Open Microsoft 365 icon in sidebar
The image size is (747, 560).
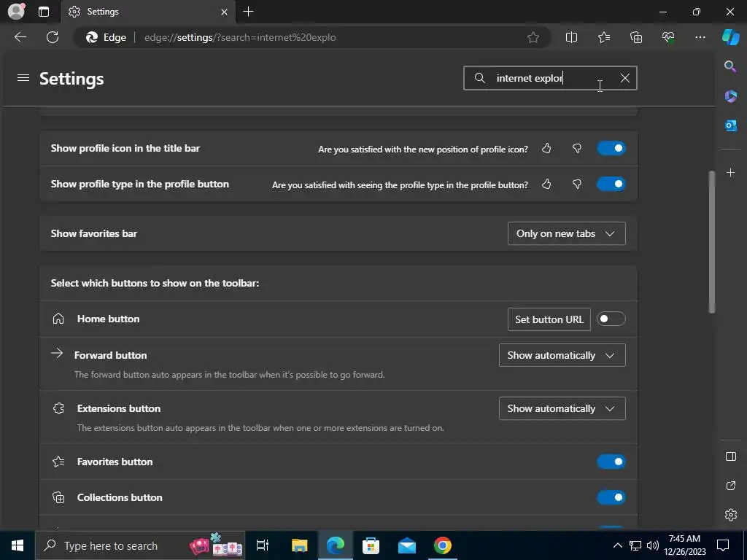(x=730, y=96)
